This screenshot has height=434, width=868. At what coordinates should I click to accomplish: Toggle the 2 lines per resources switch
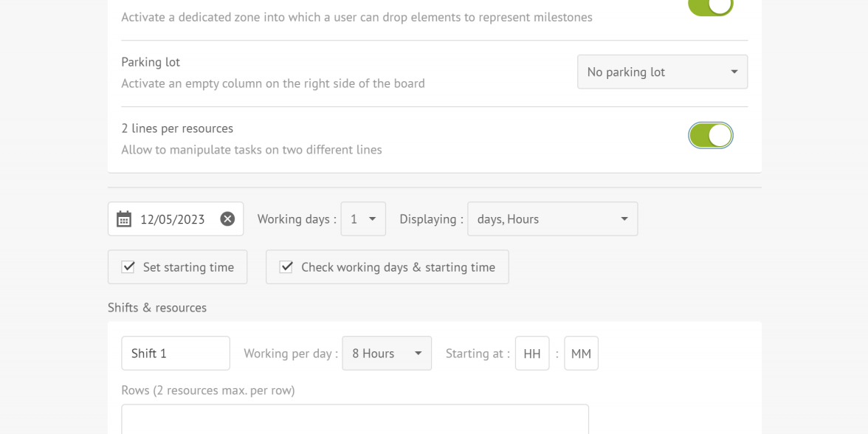[711, 136]
